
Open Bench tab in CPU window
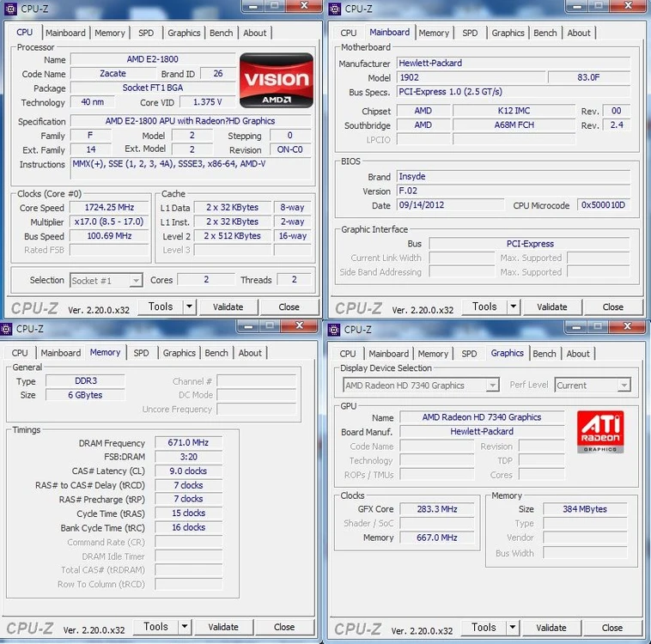(222, 33)
